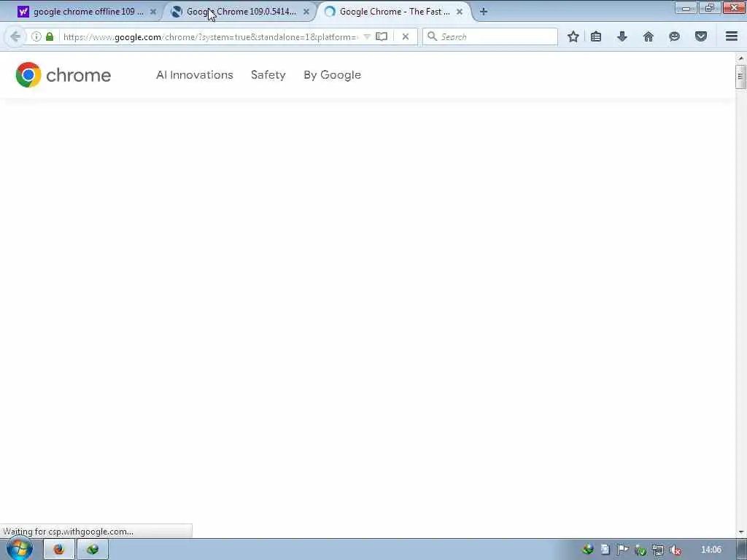Click the document tray icon
This screenshot has height=560, width=747.
[x=605, y=550]
